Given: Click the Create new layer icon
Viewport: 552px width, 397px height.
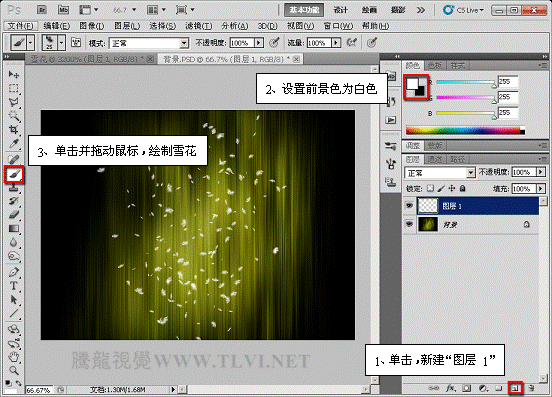Looking at the screenshot, I should 515,388.
